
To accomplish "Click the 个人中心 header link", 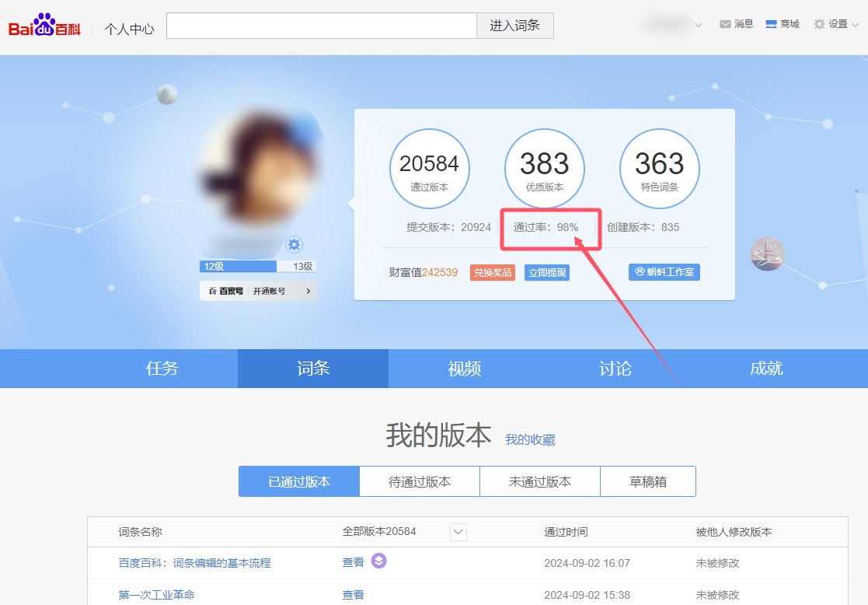I will [130, 29].
